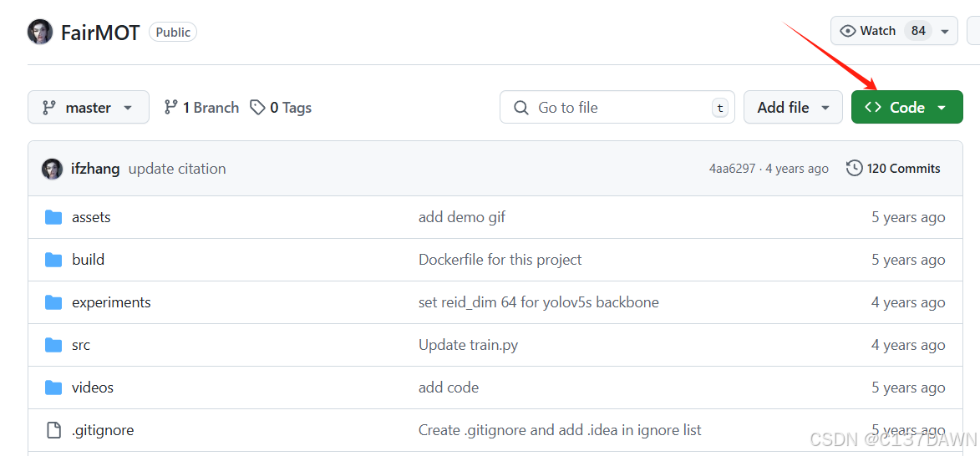Click the Watch button with eye icon
Viewport: 980px width, 456px height.
click(868, 31)
